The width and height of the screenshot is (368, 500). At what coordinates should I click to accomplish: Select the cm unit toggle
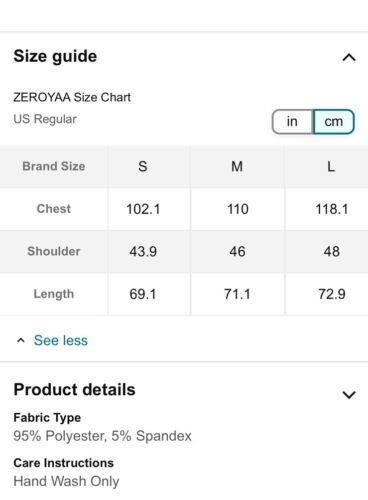tap(333, 122)
